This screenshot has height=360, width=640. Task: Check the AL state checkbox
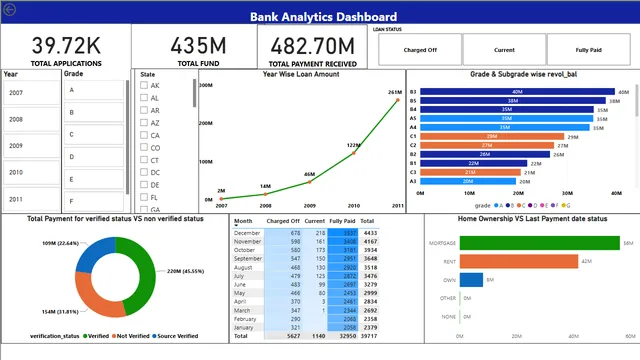click(144, 98)
